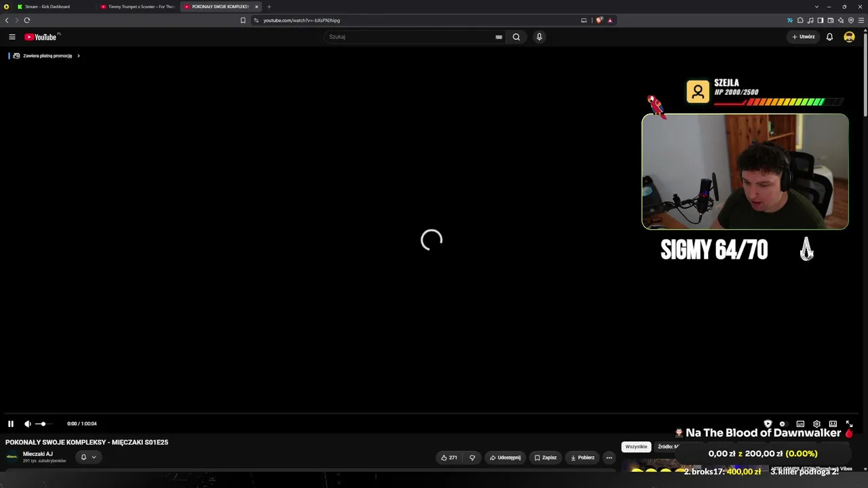Expand the subscription notification bell dropdown
Screen dimensions: 868x488
tap(88, 457)
